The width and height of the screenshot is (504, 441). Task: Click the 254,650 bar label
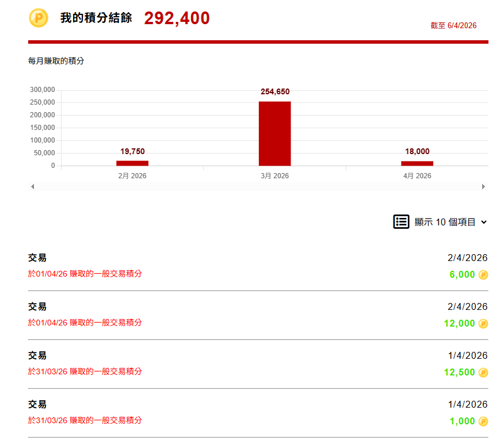(275, 92)
